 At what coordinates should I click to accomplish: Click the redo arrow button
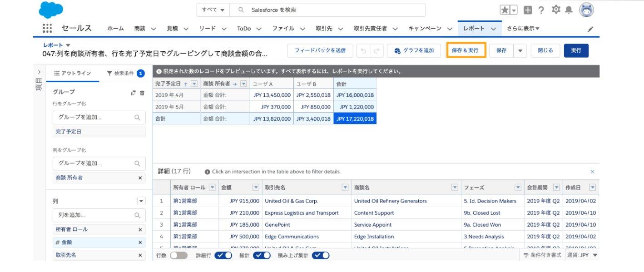click(x=376, y=50)
